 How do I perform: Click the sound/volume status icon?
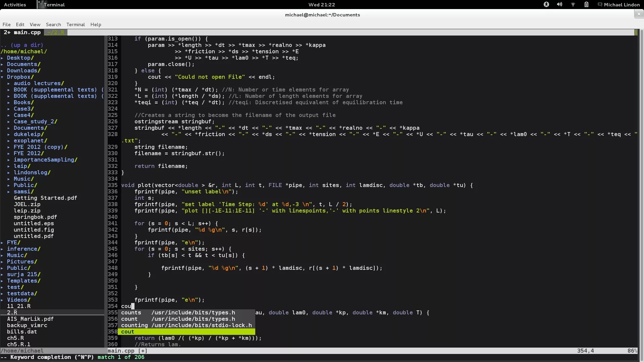tap(559, 4)
